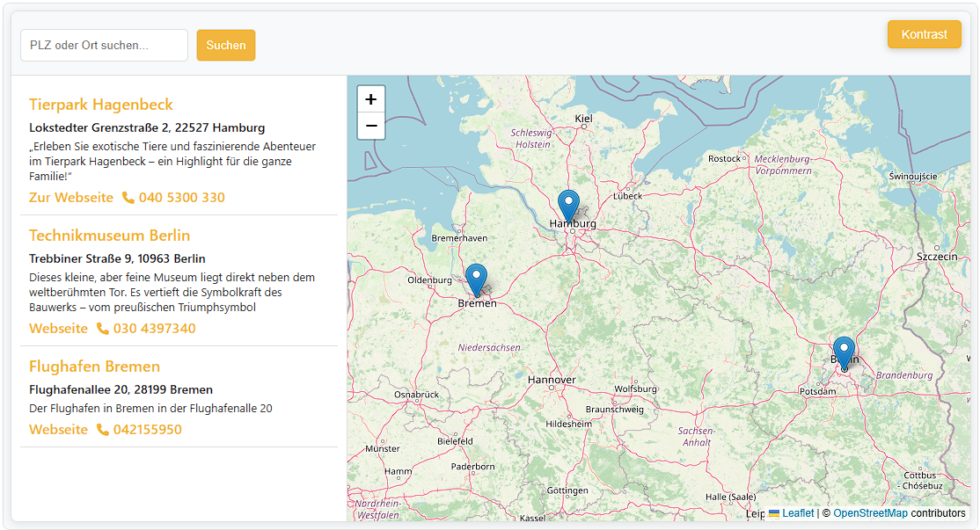The image size is (980, 530).
Task: Click the Hannover label on the map
Action: point(552,380)
